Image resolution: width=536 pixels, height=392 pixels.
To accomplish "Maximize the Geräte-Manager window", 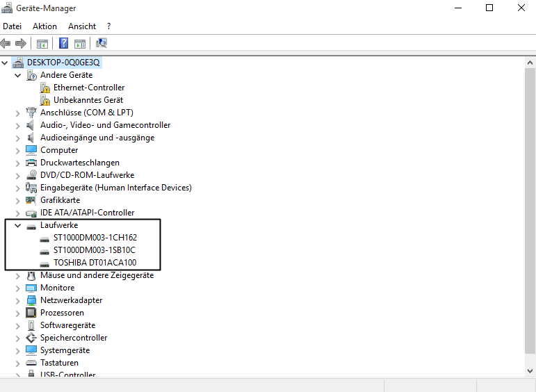I will (489, 8).
